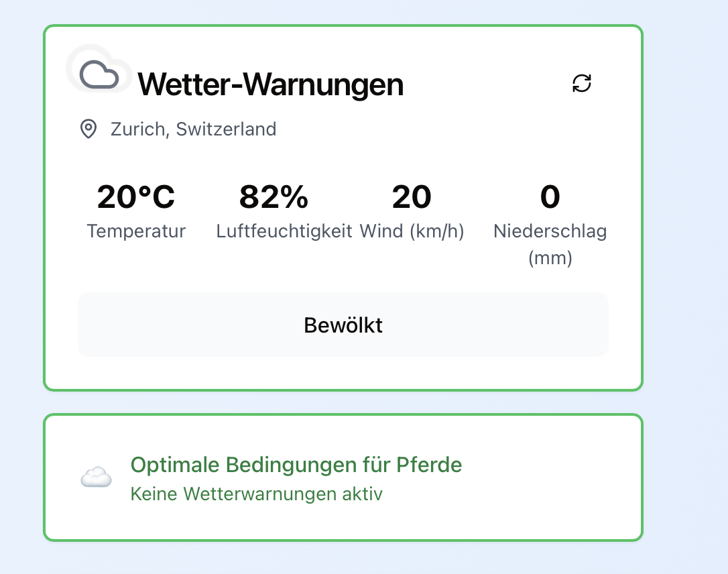Click the Temperatur label
This screenshot has width=728, height=574.
coord(136,231)
